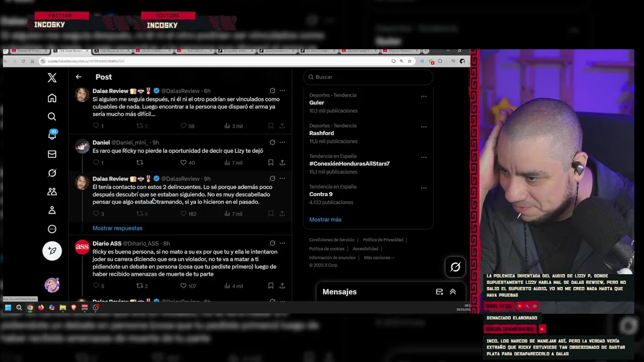Open Política de cookies footer link
This screenshot has height=362, width=644.
point(327,249)
